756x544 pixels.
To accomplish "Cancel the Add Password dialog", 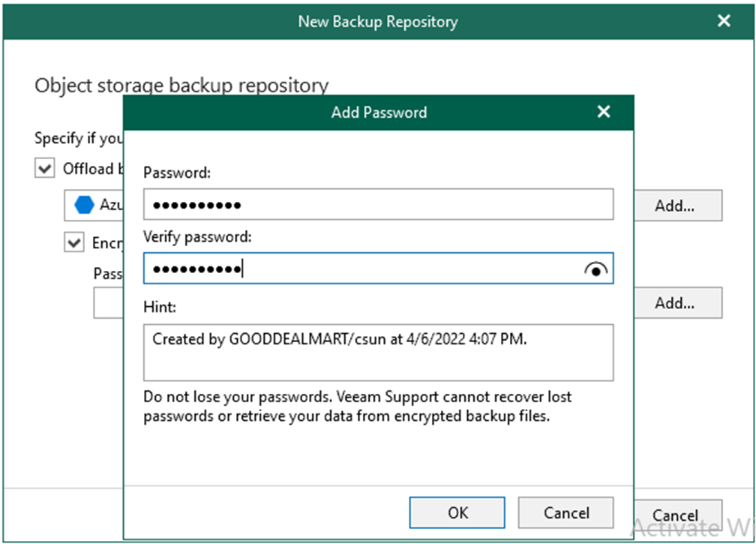I will pos(566,512).
